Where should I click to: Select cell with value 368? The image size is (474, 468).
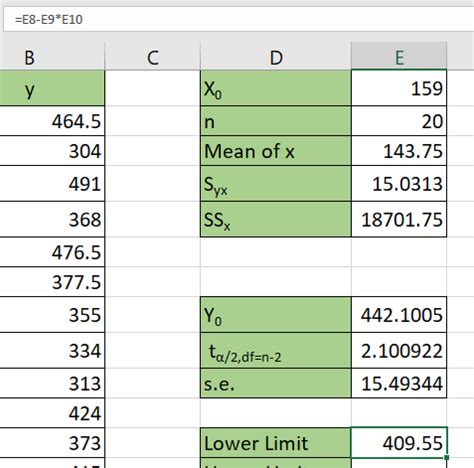click(x=52, y=219)
